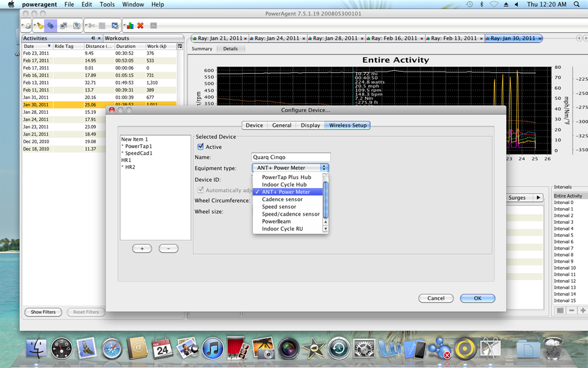This screenshot has width=588, height=368.
Task: Click the equipment list scrollbar thumb
Action: coord(326,200)
